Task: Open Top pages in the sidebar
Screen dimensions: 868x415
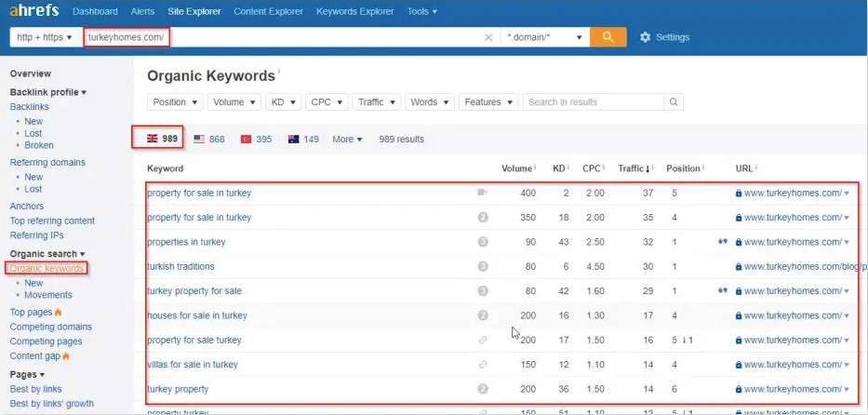Action: tap(31, 313)
